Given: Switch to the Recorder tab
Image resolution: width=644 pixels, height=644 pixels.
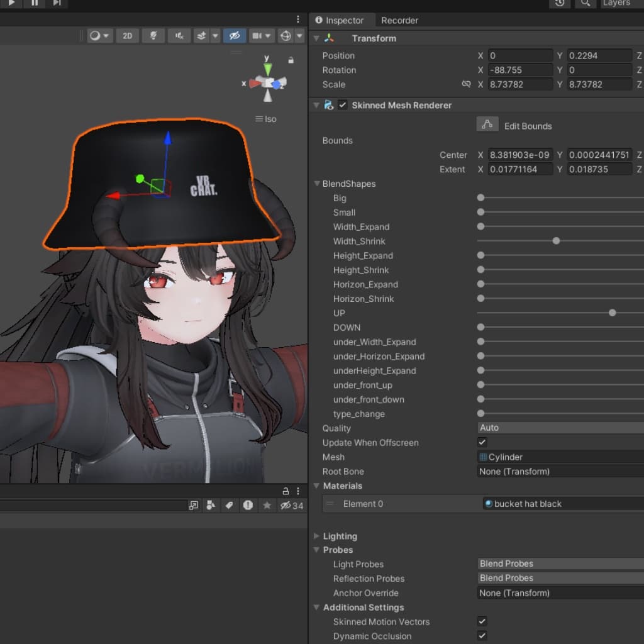Looking at the screenshot, I should coord(399,20).
